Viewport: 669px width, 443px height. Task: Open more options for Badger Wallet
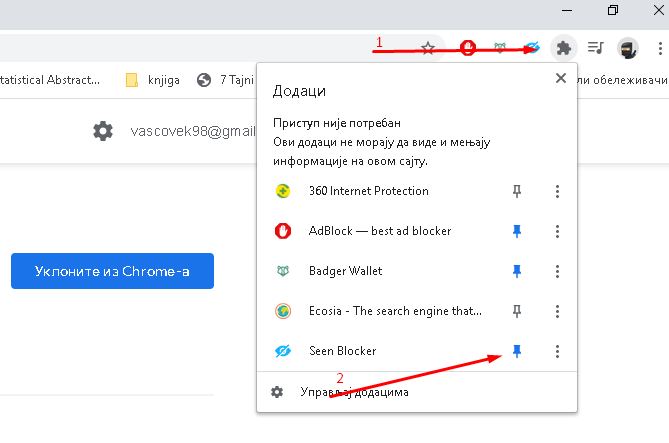coord(557,271)
